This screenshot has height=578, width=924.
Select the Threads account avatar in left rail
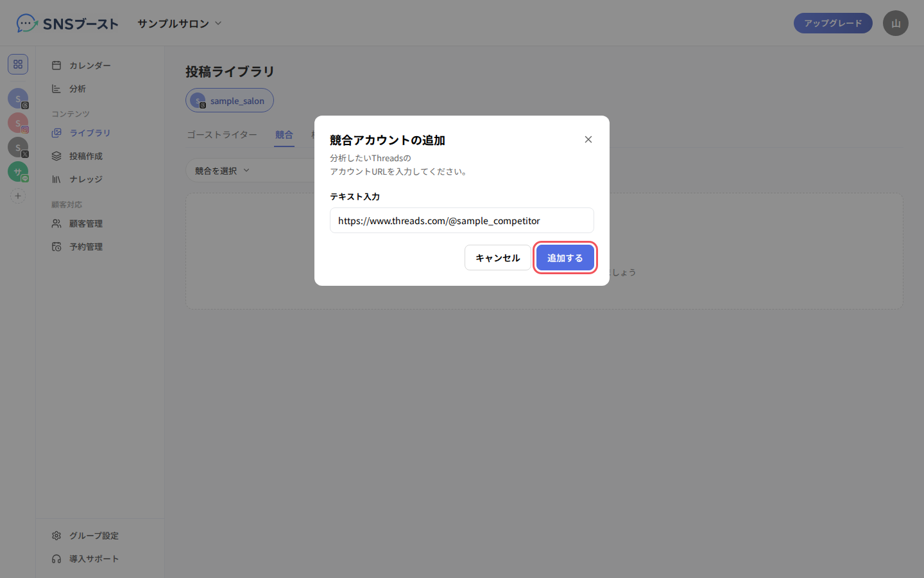18,98
